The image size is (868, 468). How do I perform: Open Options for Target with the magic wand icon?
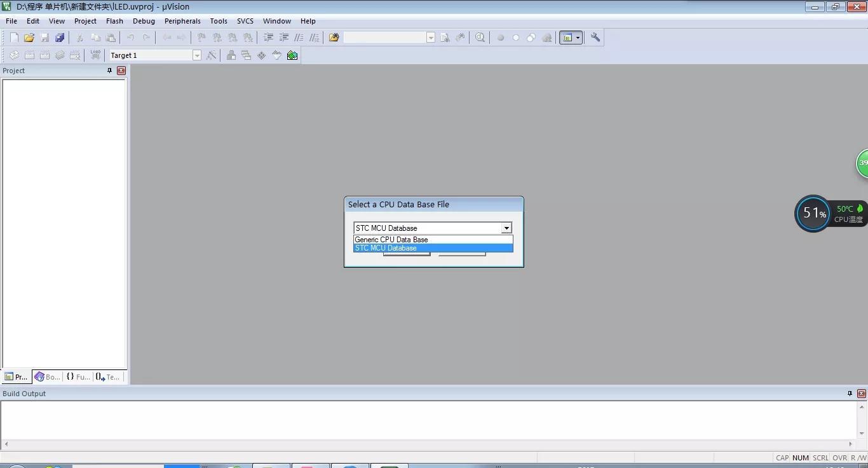click(x=212, y=55)
